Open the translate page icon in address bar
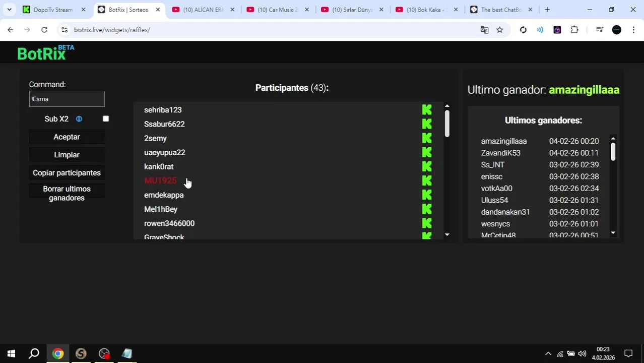This screenshot has width=644, height=363. click(484, 30)
